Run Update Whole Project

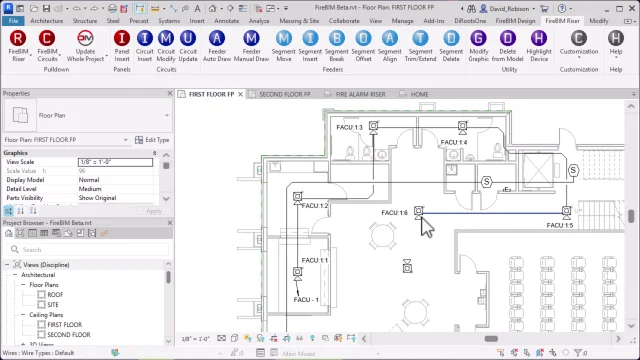[85, 46]
